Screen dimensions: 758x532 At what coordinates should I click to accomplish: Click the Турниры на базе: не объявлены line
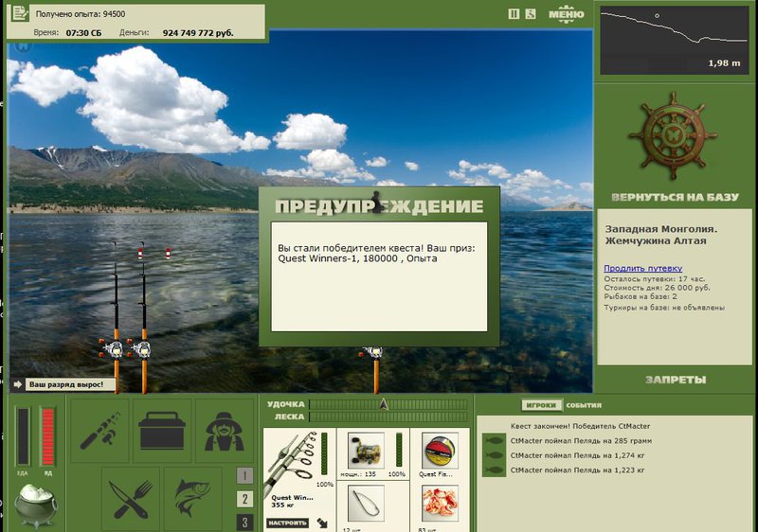coord(664,308)
